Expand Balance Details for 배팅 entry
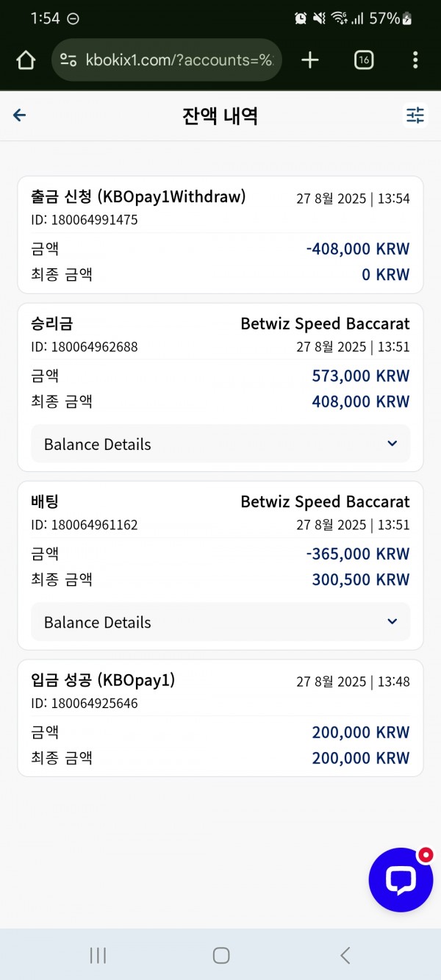Screen dimensions: 441x980 click(220, 622)
